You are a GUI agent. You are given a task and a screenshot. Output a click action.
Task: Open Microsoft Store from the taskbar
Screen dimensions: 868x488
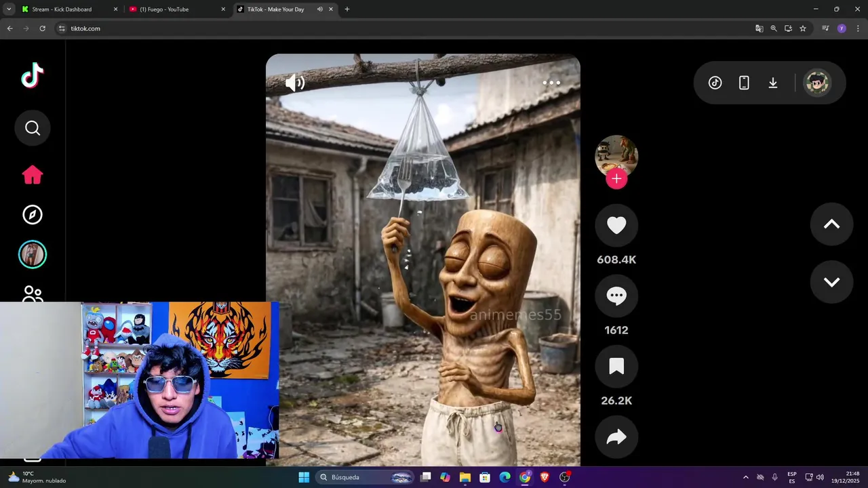pyautogui.click(x=485, y=477)
